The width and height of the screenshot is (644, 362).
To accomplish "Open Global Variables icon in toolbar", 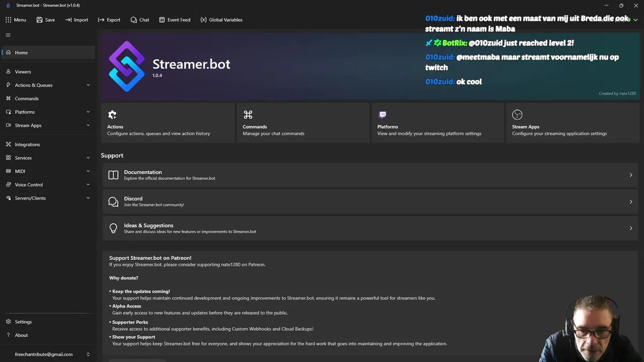I will pos(203,20).
